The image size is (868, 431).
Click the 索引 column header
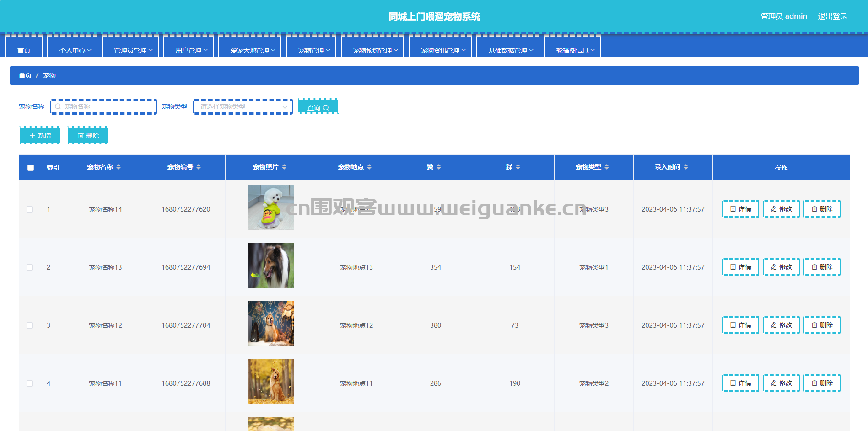coord(53,168)
